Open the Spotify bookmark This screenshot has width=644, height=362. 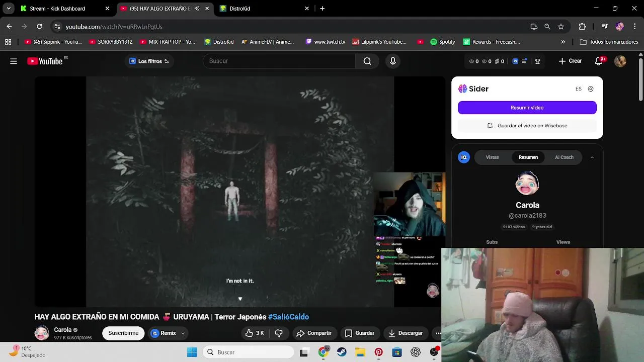click(x=442, y=42)
